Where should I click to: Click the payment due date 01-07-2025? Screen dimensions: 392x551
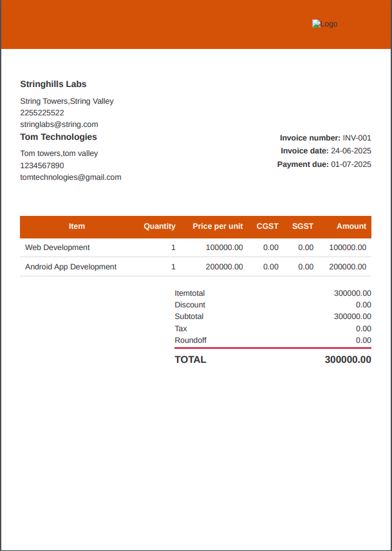(351, 164)
